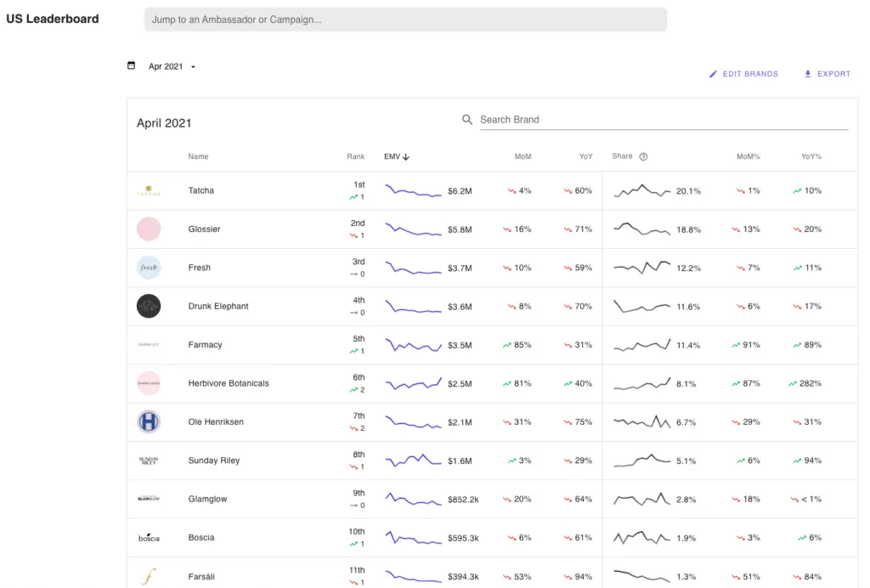Open the Apr 2021 date dropdown
Viewport: 870px width, 588px height.
point(172,66)
